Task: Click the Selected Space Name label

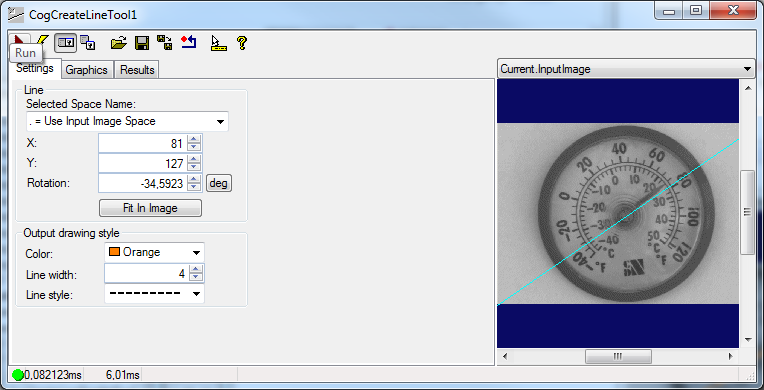Action: pyautogui.click(x=81, y=104)
